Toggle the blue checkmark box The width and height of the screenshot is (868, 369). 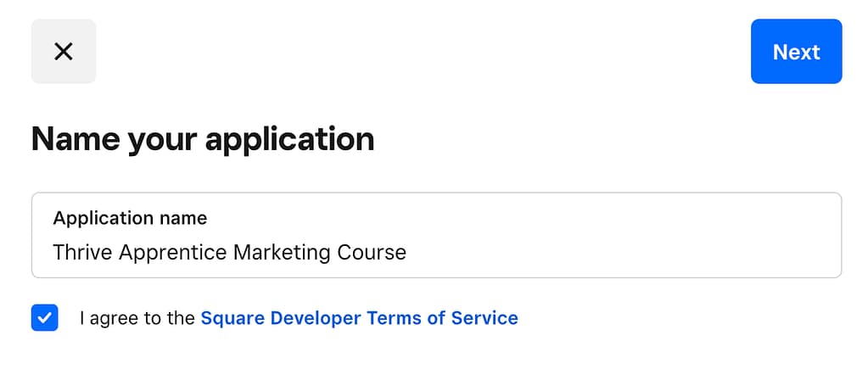(45, 318)
